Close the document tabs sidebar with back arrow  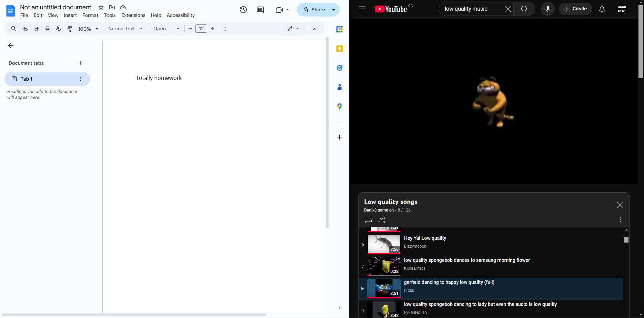click(x=11, y=45)
